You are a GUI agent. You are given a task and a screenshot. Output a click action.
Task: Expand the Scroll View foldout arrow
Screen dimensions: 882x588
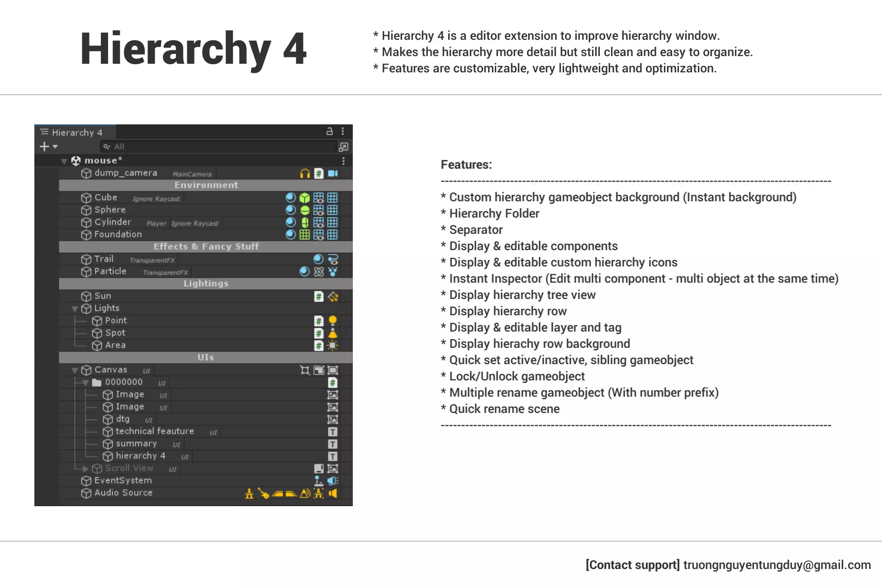coord(86,469)
